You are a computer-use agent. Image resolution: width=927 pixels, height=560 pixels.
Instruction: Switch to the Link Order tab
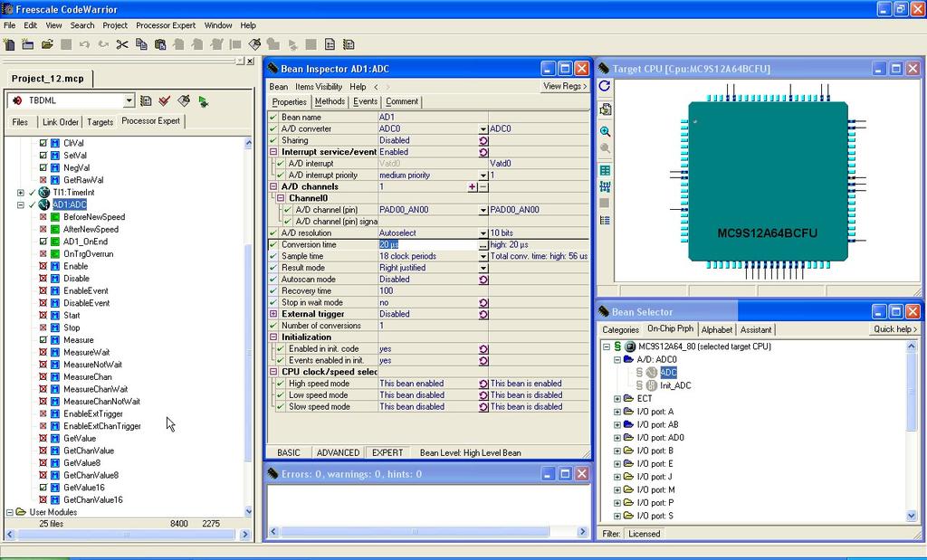click(61, 122)
